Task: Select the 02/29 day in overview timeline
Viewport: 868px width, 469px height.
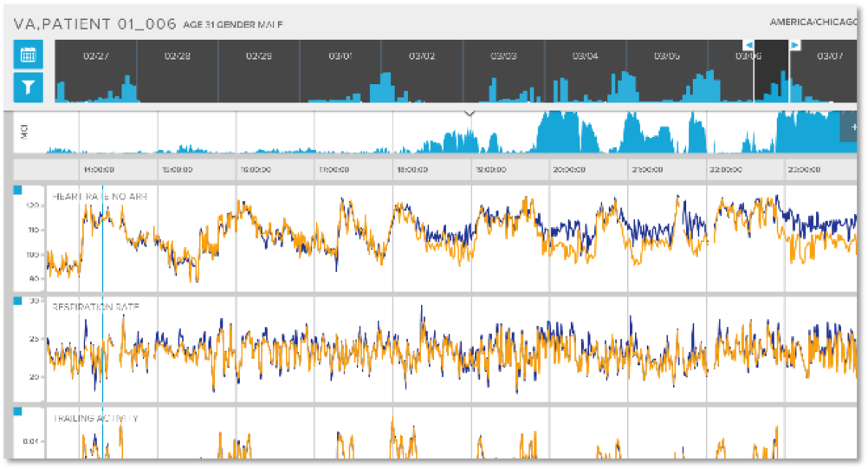Action: pos(258,71)
